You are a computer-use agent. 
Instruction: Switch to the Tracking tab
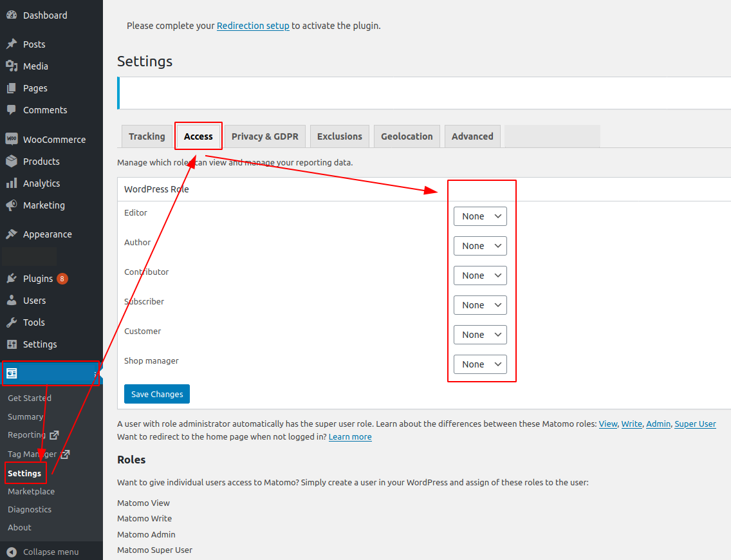[x=147, y=136]
